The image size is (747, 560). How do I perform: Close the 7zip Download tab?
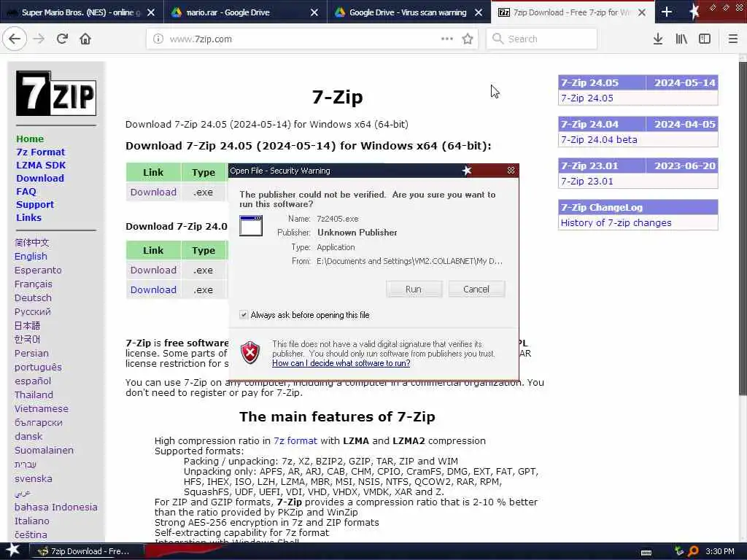click(642, 12)
